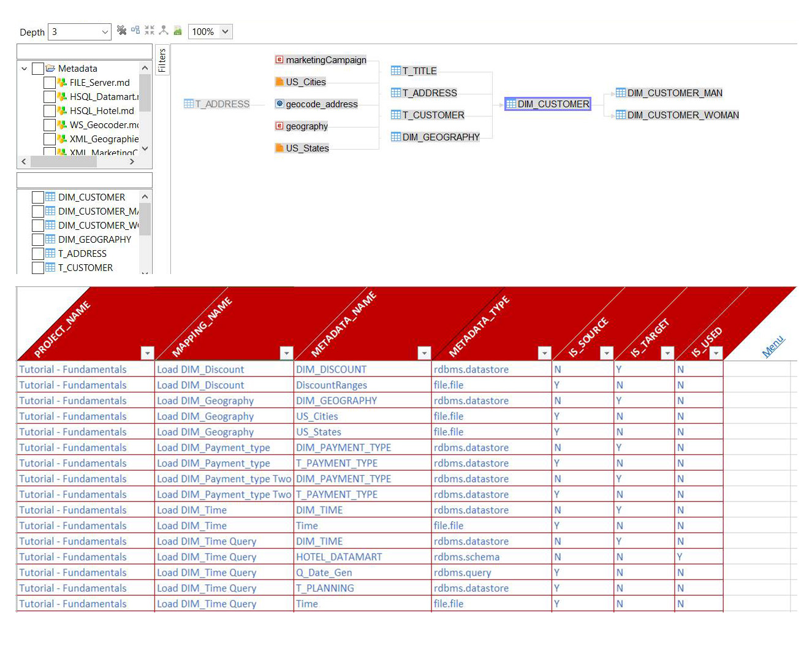Click the DIM_CUSTOMER_MAN node label in diagram
Image resolution: width=812 pixels, height=656 pixels.
(x=675, y=93)
